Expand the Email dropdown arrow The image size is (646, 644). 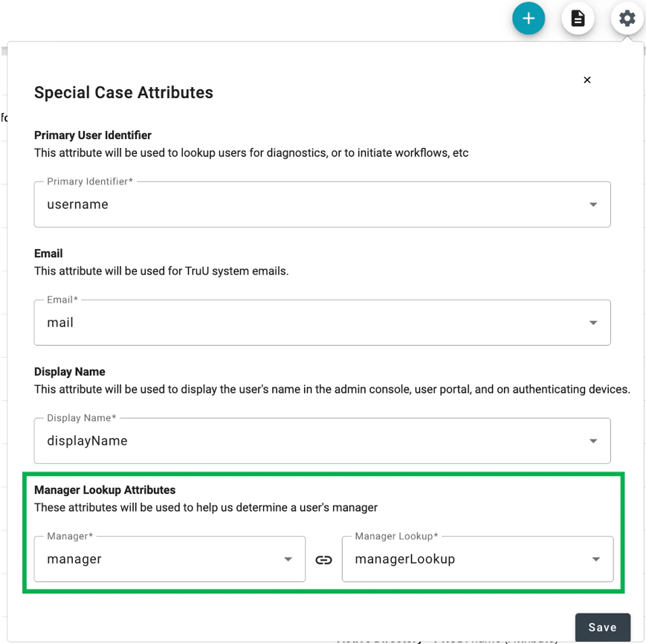[x=593, y=323]
